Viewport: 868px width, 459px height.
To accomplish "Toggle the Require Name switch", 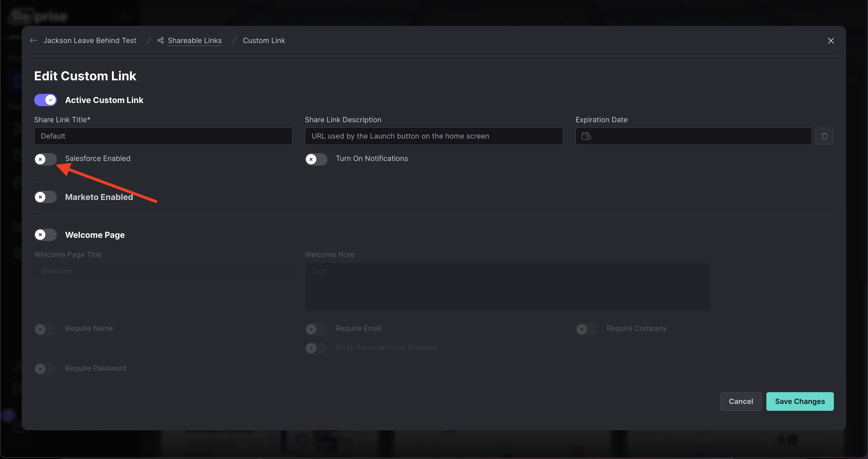I will [x=45, y=329].
